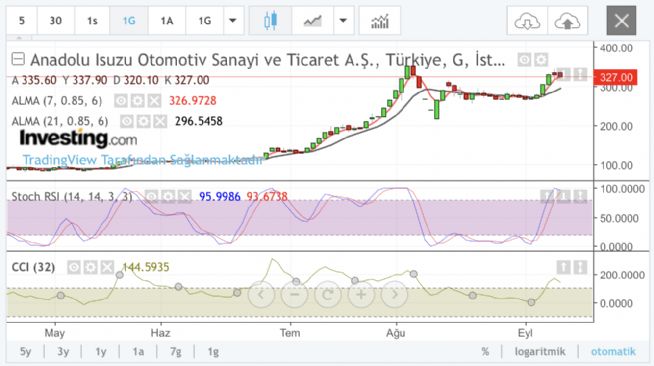
Task: Select the candlestick chart type icon
Action: pyautogui.click(x=270, y=20)
